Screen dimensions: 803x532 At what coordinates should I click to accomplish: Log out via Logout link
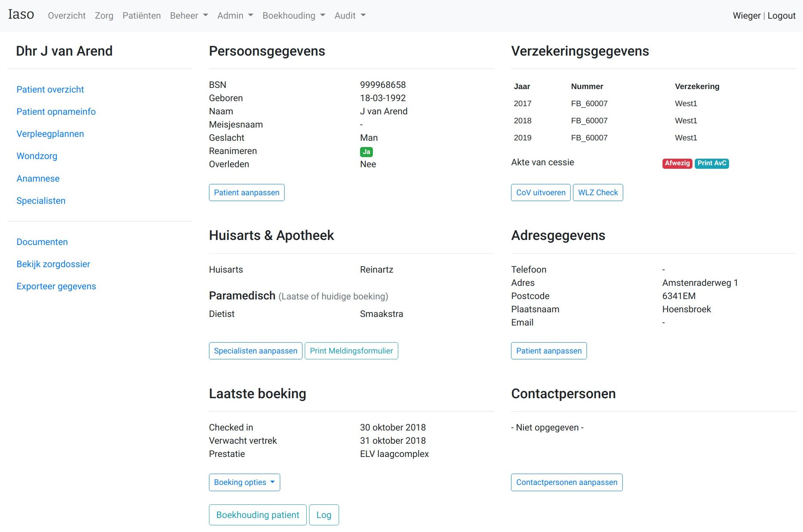(x=781, y=16)
